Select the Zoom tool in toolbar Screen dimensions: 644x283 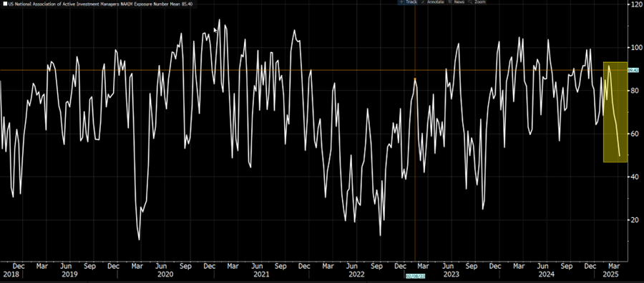[477, 2]
